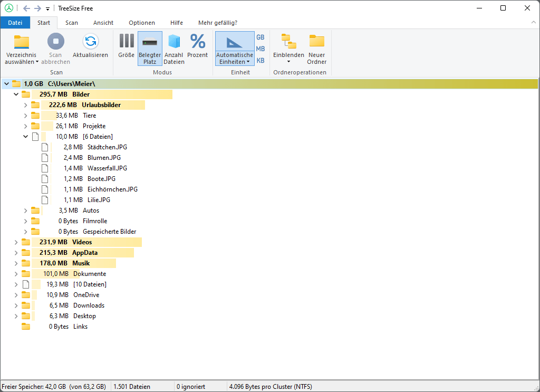The width and height of the screenshot is (540, 392).
Task: Open the Optionen menu
Action: click(141, 23)
